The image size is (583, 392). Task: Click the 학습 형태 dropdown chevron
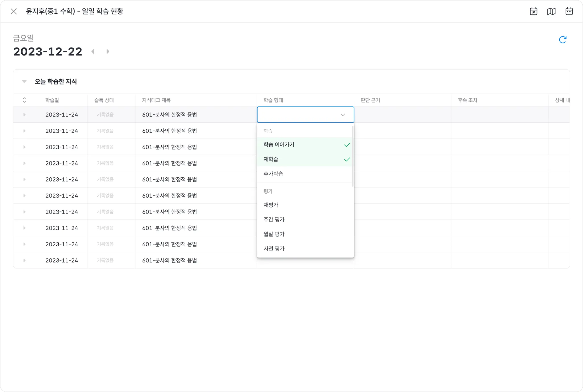[343, 115]
